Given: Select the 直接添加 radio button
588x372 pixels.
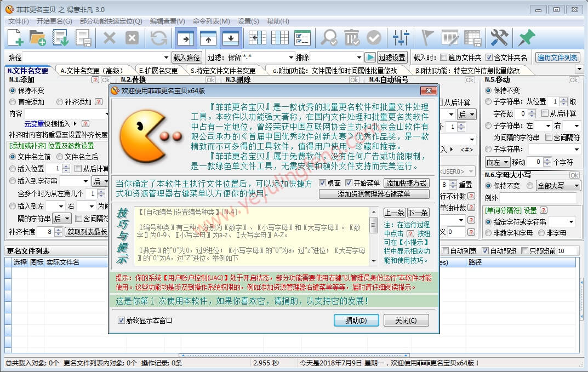Looking at the screenshot, I should click(13, 102).
